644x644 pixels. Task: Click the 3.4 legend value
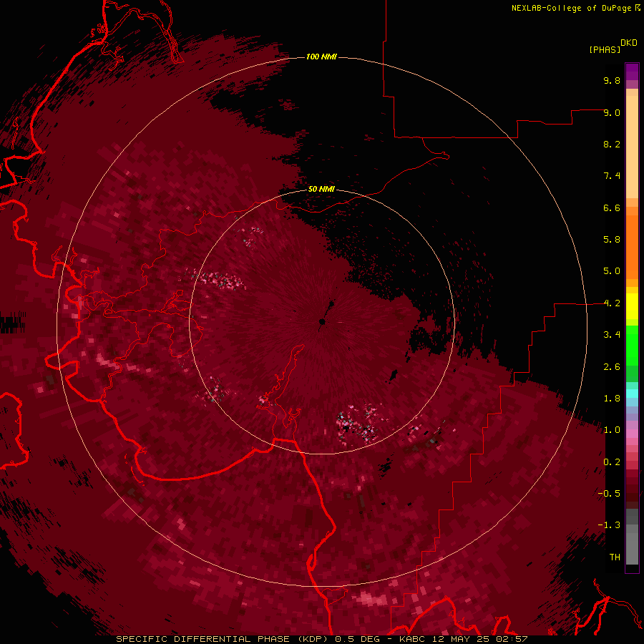tap(612, 335)
